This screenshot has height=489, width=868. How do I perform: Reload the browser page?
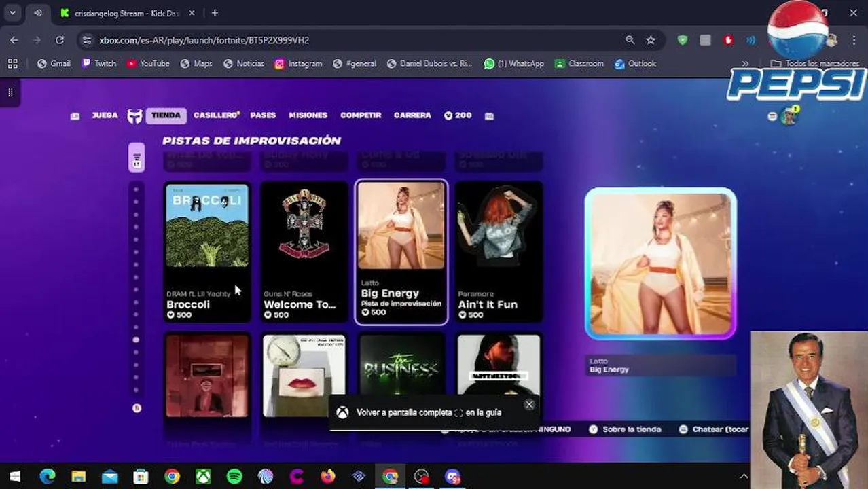click(60, 40)
